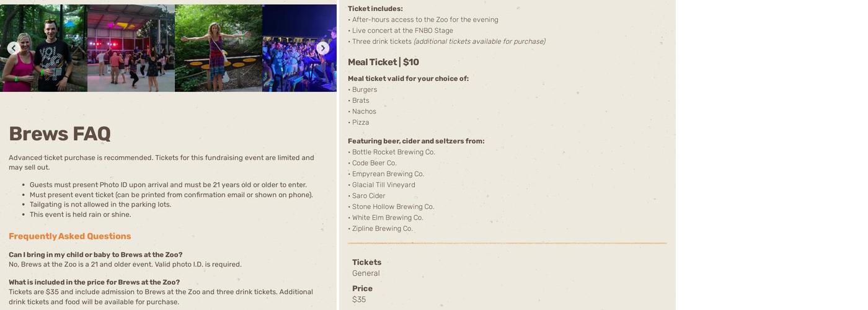
Task: Open the photo of people dancing at stage
Action: pos(131,48)
